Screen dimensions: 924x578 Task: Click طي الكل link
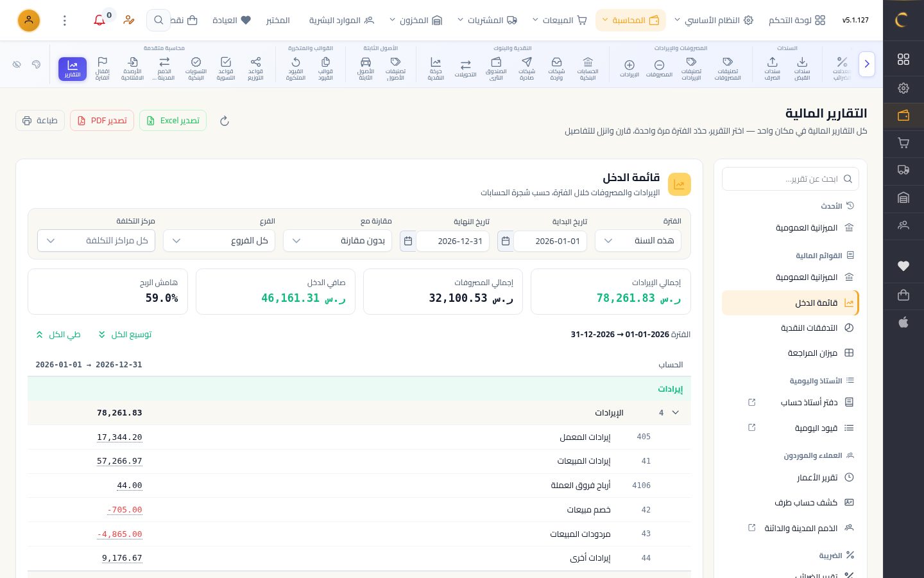coord(58,335)
